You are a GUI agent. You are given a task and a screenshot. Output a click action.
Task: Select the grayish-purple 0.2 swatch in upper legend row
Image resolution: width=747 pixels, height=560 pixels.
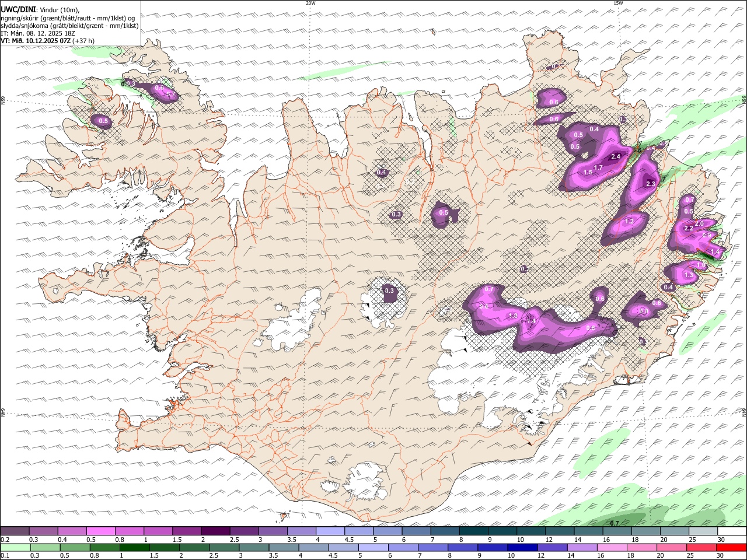(x=15, y=531)
